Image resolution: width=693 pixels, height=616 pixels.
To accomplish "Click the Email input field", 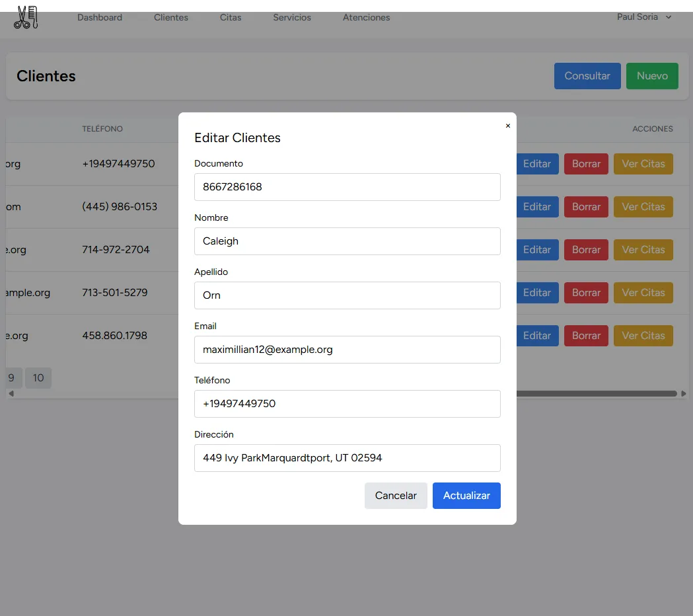I will (x=347, y=350).
